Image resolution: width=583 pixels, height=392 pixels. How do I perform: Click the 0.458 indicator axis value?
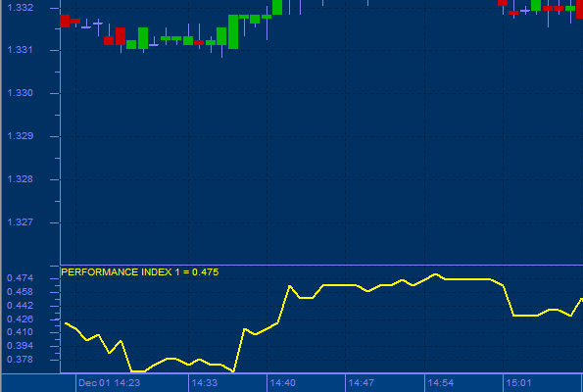(x=20, y=292)
